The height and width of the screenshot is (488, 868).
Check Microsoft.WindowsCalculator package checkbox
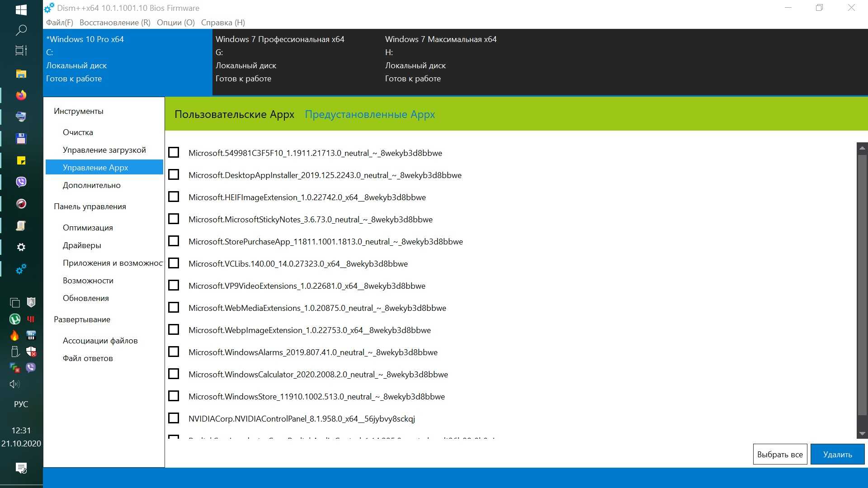(x=174, y=374)
